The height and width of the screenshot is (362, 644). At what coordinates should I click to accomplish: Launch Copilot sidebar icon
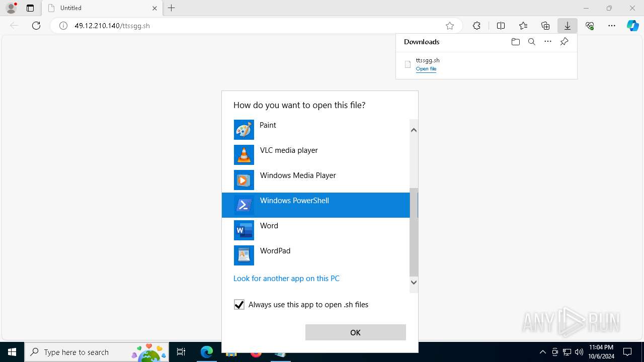[x=632, y=26]
